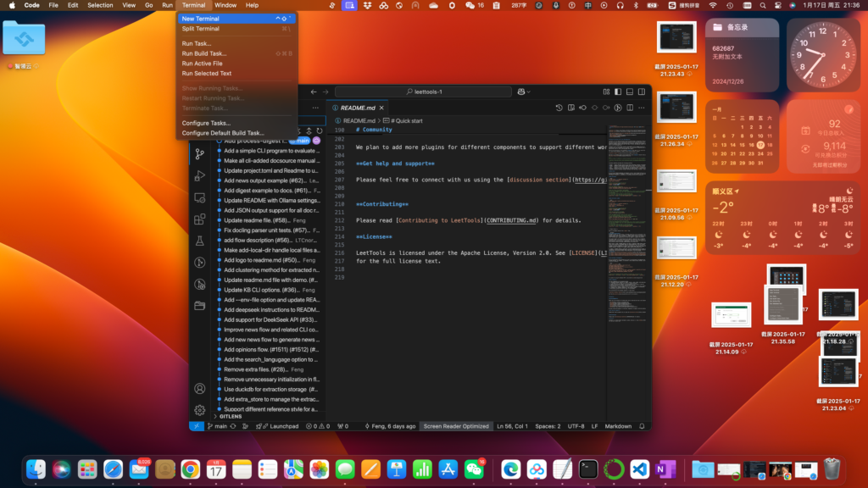Open notifications bell in status bar
This screenshot has height=488, width=868.
[x=643, y=426]
